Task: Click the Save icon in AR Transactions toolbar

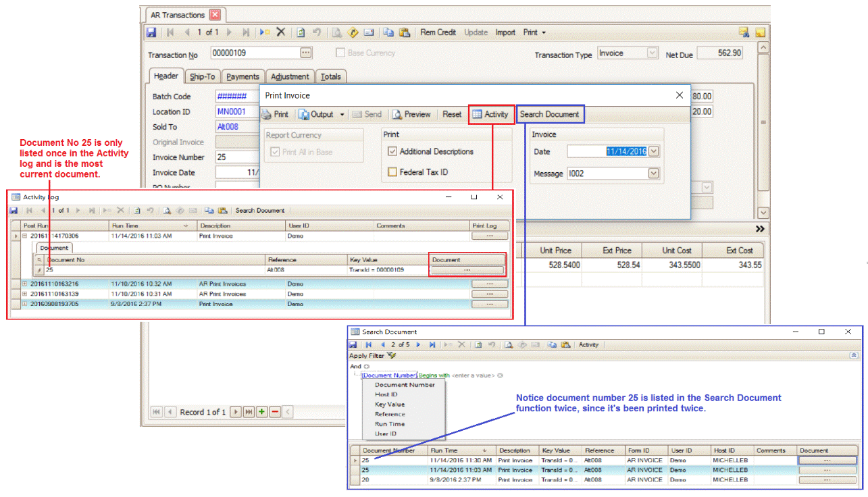Action: [x=151, y=32]
